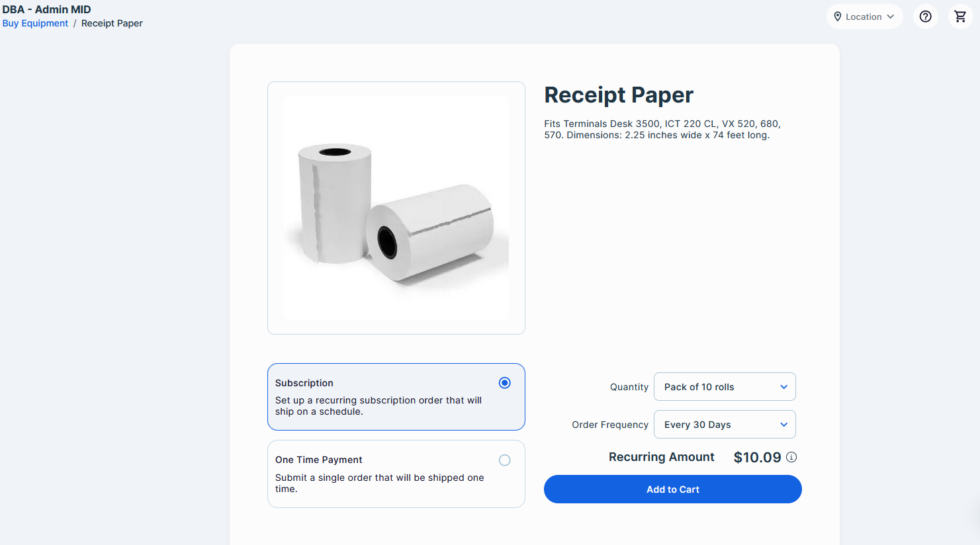This screenshot has height=545, width=980.
Task: Click the Every 30 Days chevron arrow
Action: [x=784, y=425]
